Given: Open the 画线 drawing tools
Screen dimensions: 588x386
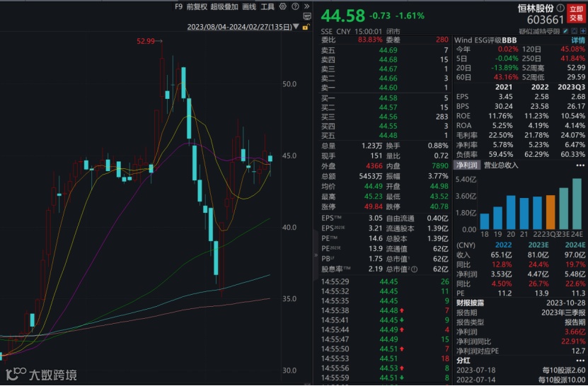Looking at the screenshot, I should click(249, 7).
